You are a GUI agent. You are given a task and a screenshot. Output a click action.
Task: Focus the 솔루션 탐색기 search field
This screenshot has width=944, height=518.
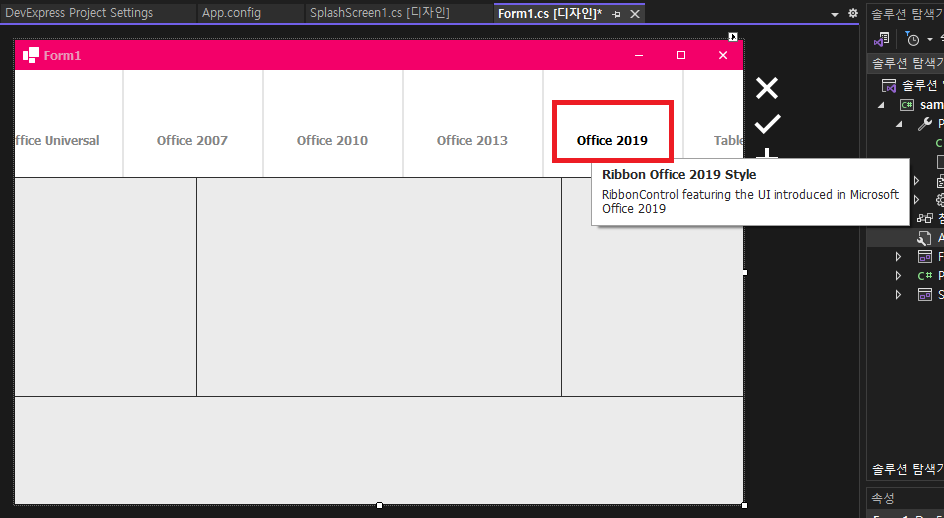[x=905, y=63]
